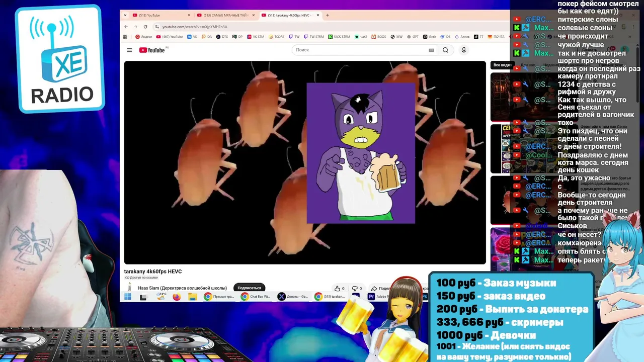Switch to (513) tarakan... Chrome taskbar window
Viewport: 644px width, 362px height.
click(330, 297)
